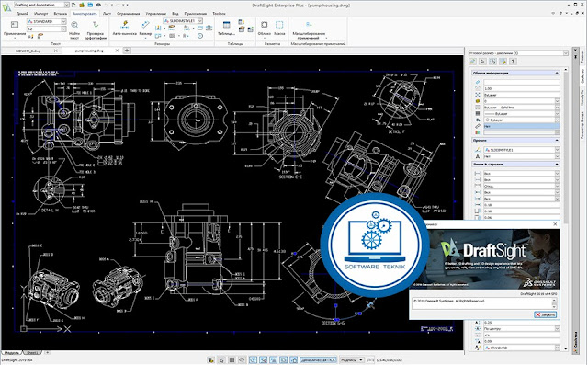
Task: Close the pump housing.dwg tab
Action: (117, 51)
